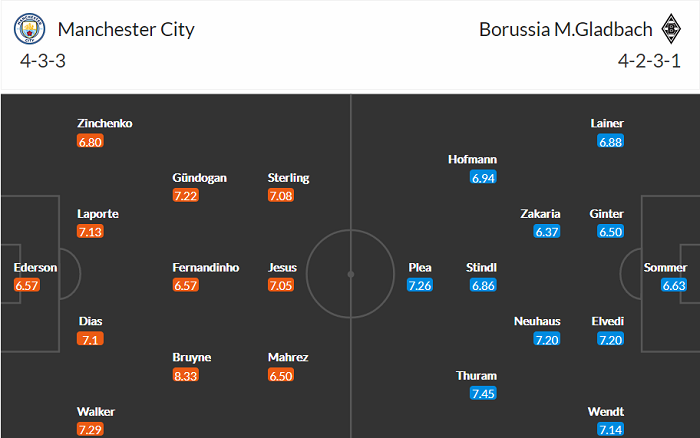700x438 pixels.
Task: Click Plea's 7.26 rating badge
Action: pyautogui.click(x=420, y=286)
